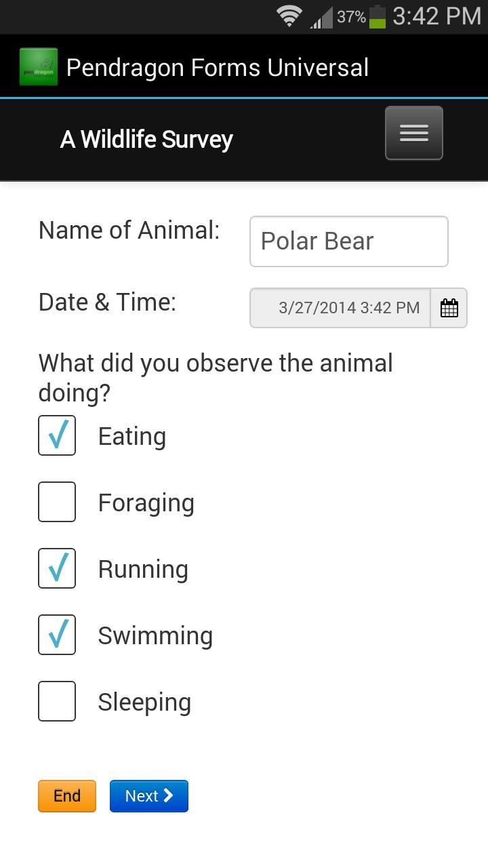Image resolution: width=488 pixels, height=868 pixels.
Task: Tap the Pendragon Forms Universal title
Action: [218, 68]
